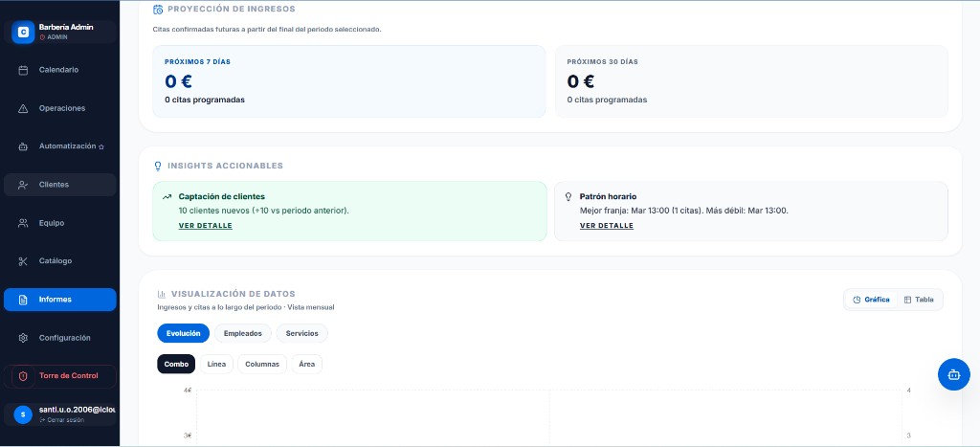Open Torre de Control
The image size is (980, 447).
pyautogui.click(x=60, y=376)
